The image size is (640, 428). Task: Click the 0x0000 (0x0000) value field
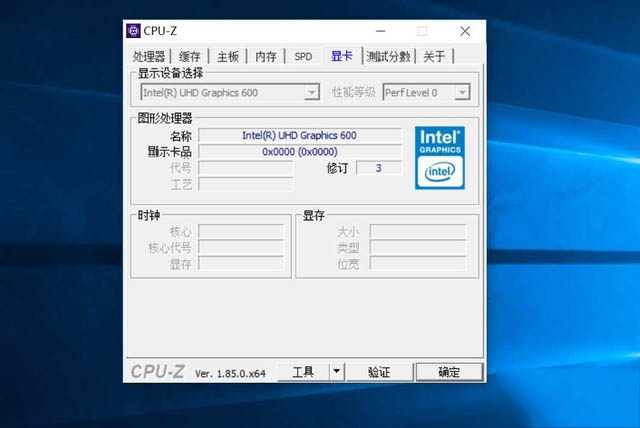(x=300, y=152)
